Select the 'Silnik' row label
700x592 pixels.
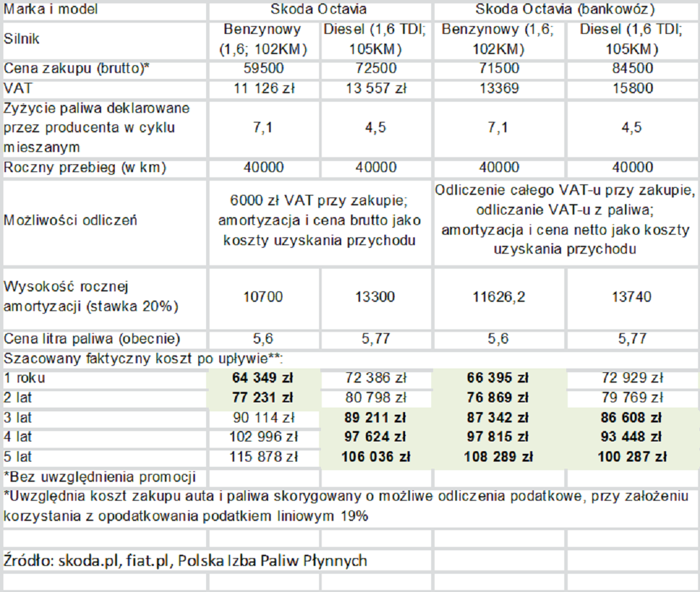[x=22, y=39]
